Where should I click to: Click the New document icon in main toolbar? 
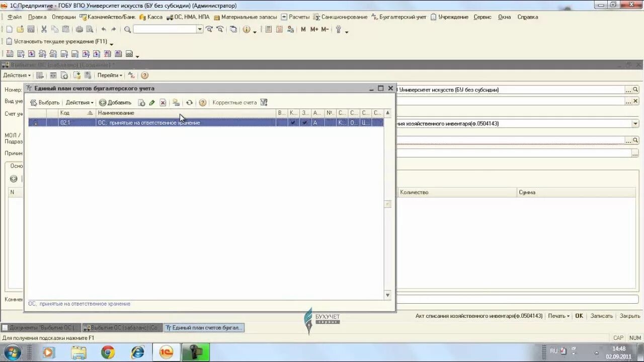pyautogui.click(x=9, y=29)
